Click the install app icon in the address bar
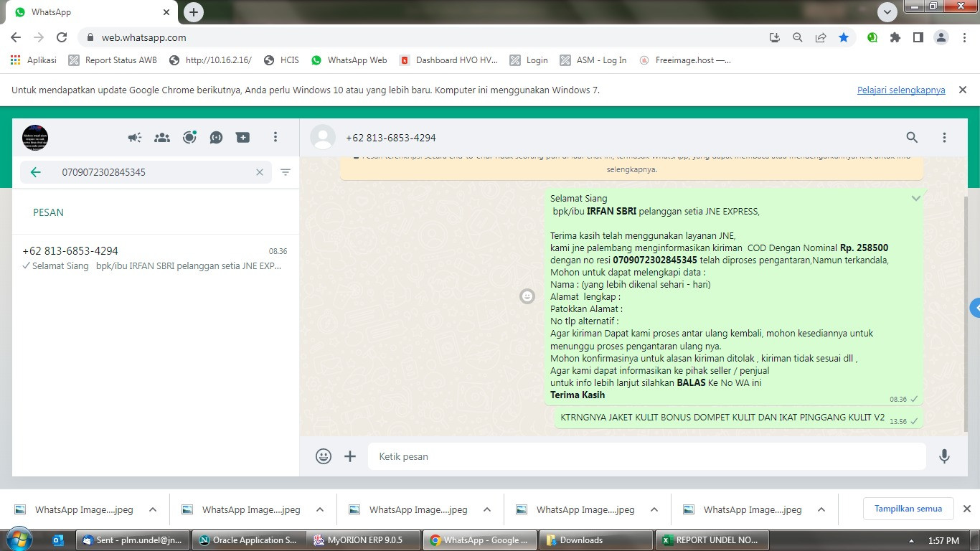Screen dimensions: 980x551 click(774, 37)
